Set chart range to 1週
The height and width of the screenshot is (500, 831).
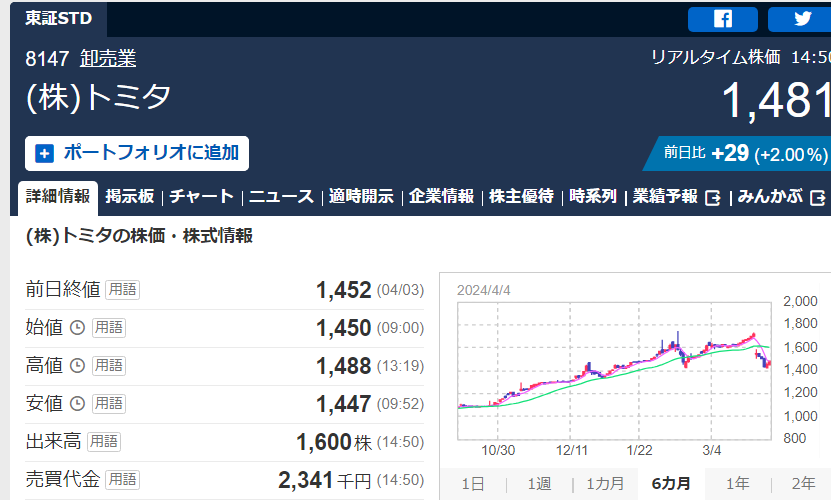pyautogui.click(x=539, y=484)
